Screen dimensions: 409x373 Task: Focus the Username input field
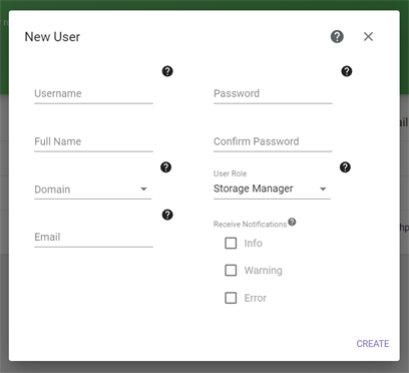tap(94, 94)
